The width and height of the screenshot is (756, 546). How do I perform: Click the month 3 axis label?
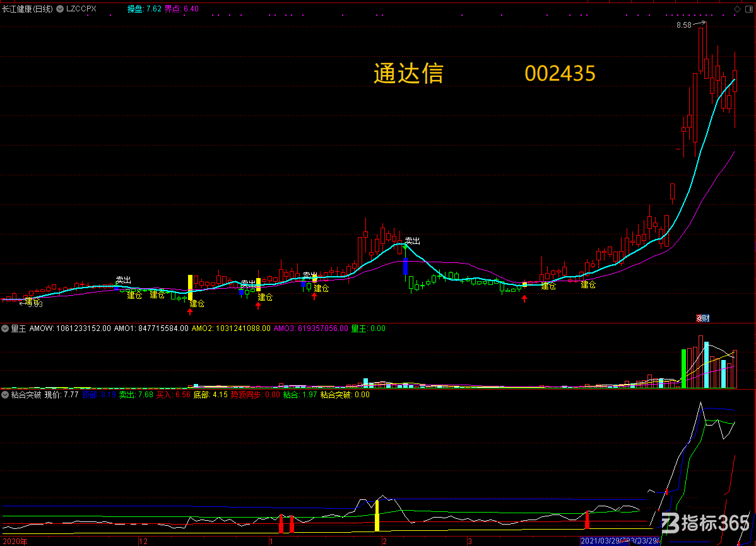[x=470, y=542]
